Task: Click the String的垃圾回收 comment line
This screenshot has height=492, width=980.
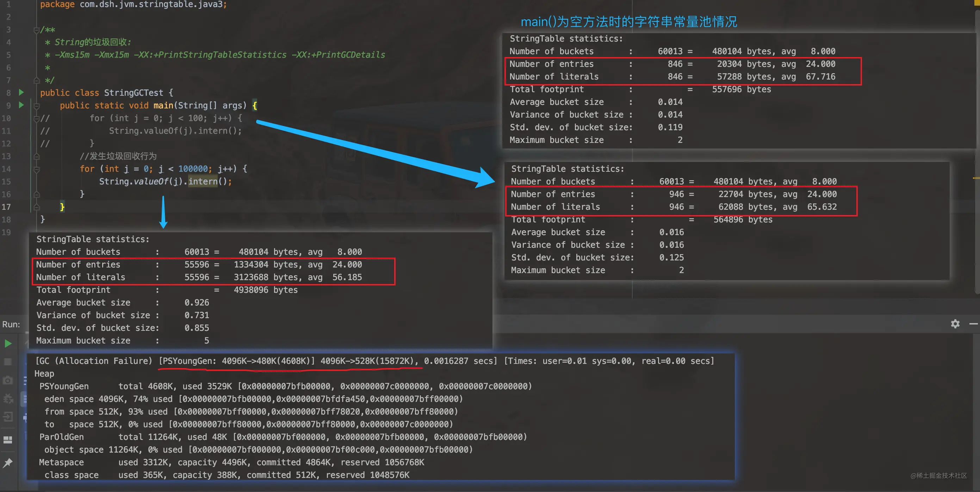Action: tap(93, 42)
